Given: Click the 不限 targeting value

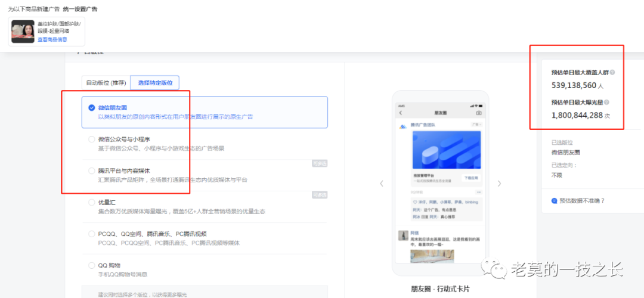Looking at the screenshot, I should tap(556, 175).
